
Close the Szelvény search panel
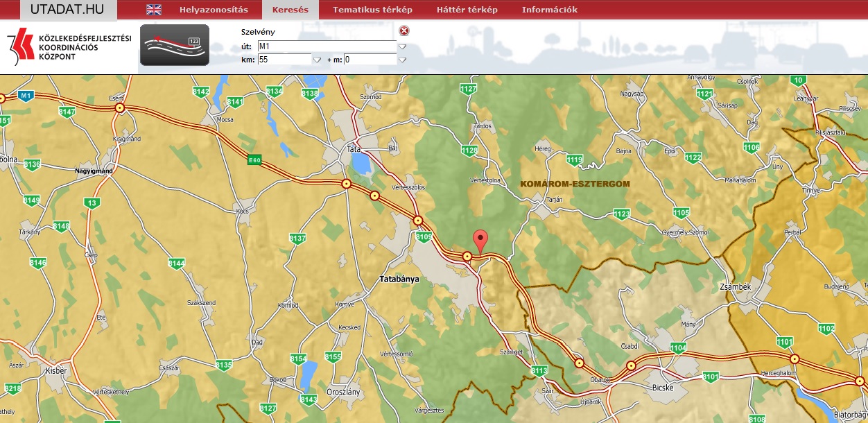tap(404, 31)
